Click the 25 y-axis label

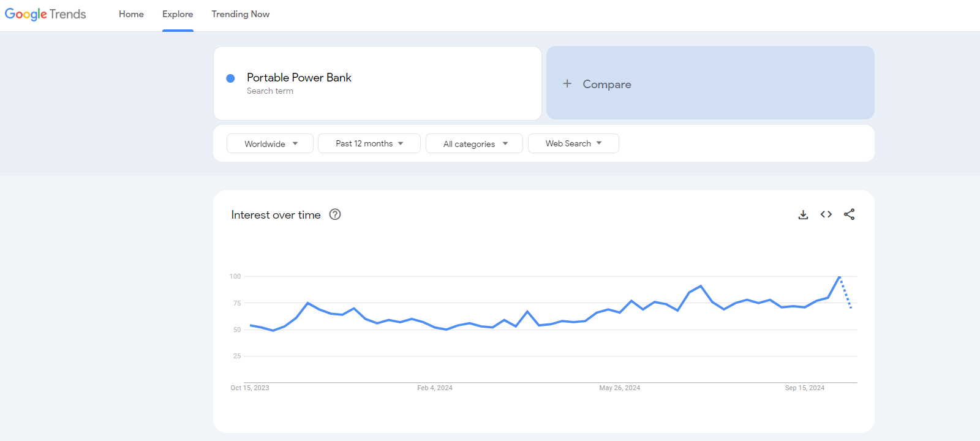(237, 356)
